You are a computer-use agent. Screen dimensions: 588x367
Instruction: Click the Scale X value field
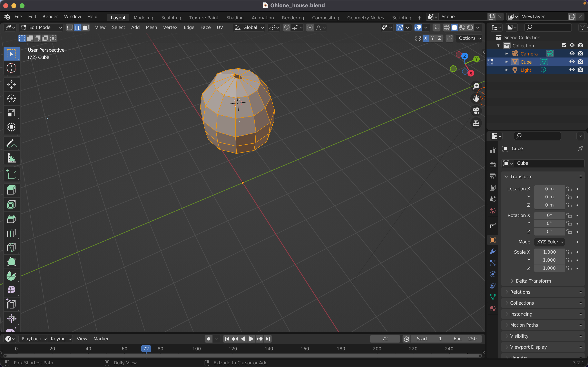pos(549,252)
